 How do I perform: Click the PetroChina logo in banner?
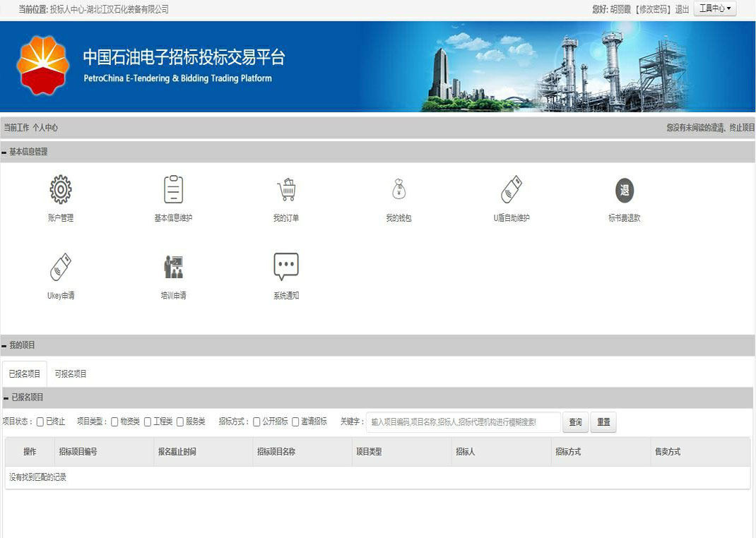tap(43, 65)
